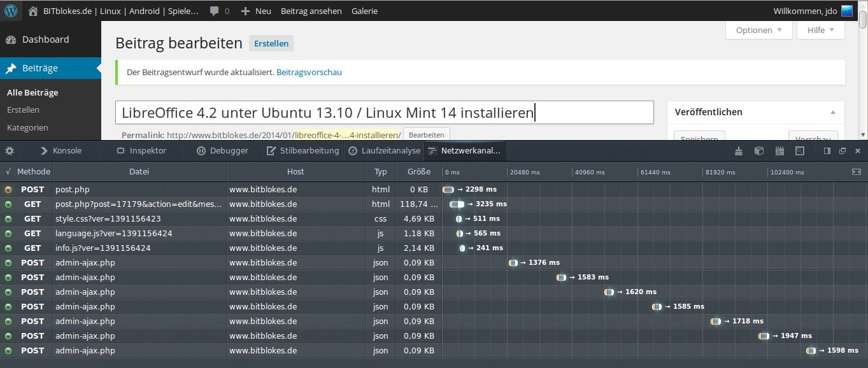The width and height of the screenshot is (868, 368).
Task: Sort by the Typ column header
Action: click(x=381, y=172)
